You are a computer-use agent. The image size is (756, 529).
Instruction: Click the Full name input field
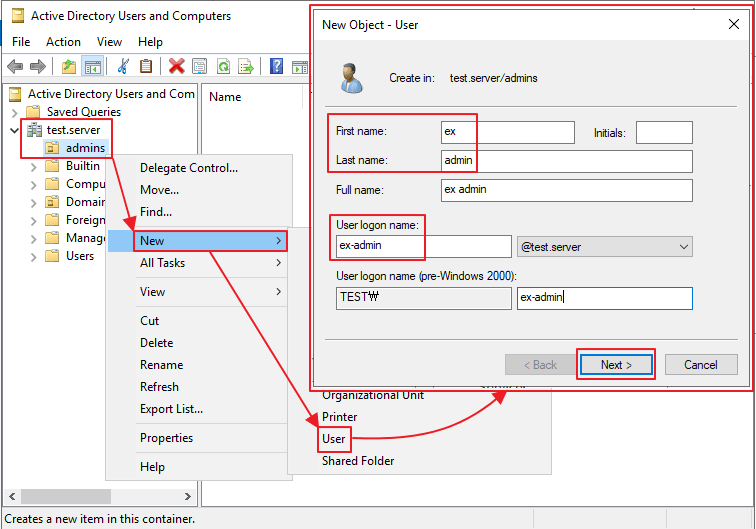click(567, 190)
